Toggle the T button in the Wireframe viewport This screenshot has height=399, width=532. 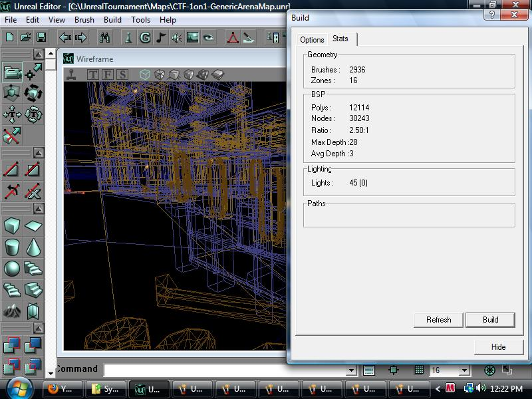(93, 74)
